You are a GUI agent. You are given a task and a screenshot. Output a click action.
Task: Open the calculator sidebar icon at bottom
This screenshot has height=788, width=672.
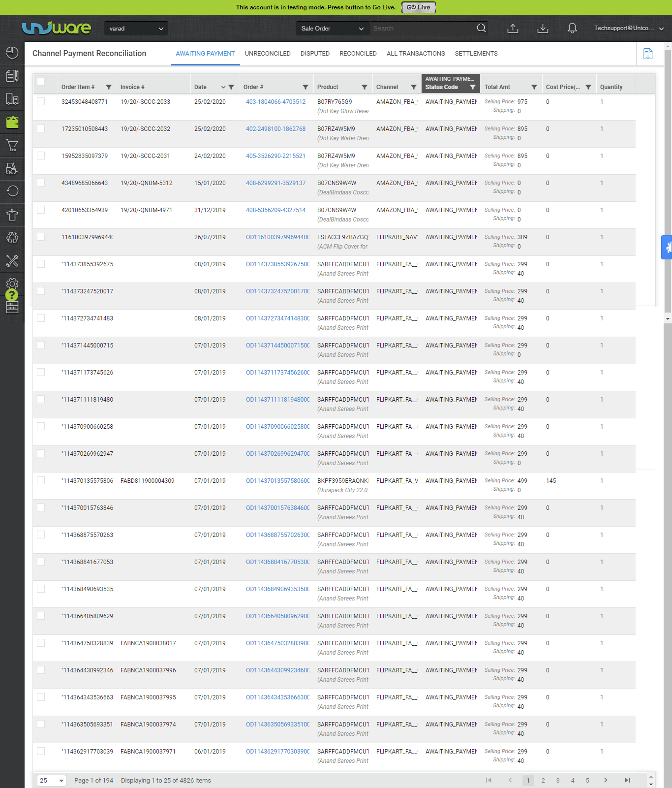pyautogui.click(x=12, y=308)
